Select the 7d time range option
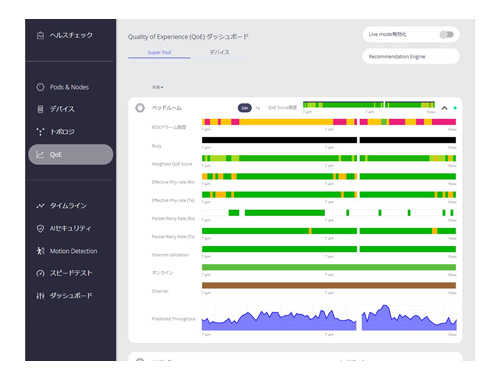The image size is (500, 380). (x=258, y=108)
